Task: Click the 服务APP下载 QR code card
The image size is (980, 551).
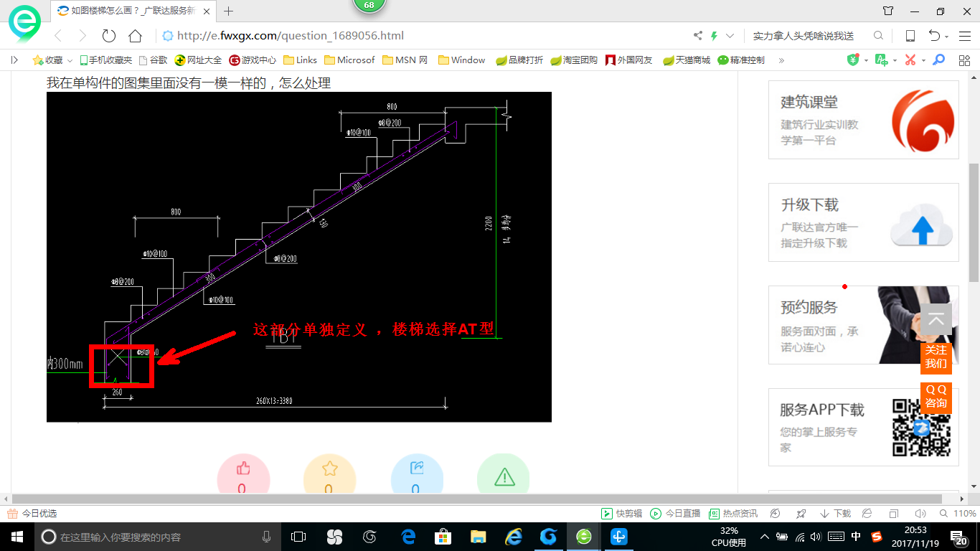Action: click(864, 428)
